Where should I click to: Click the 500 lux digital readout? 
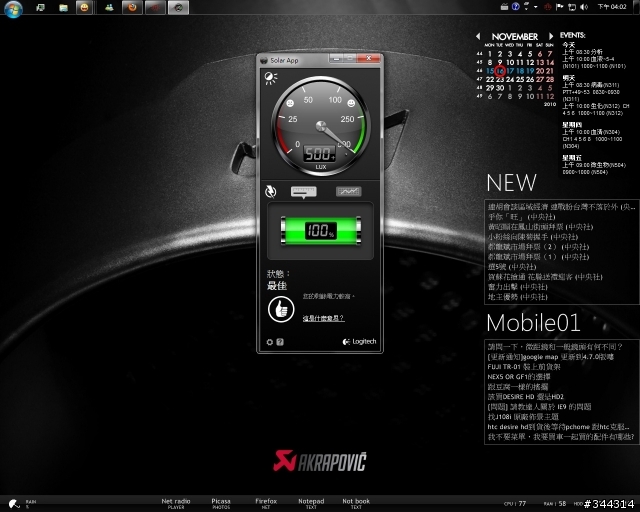tap(320, 154)
